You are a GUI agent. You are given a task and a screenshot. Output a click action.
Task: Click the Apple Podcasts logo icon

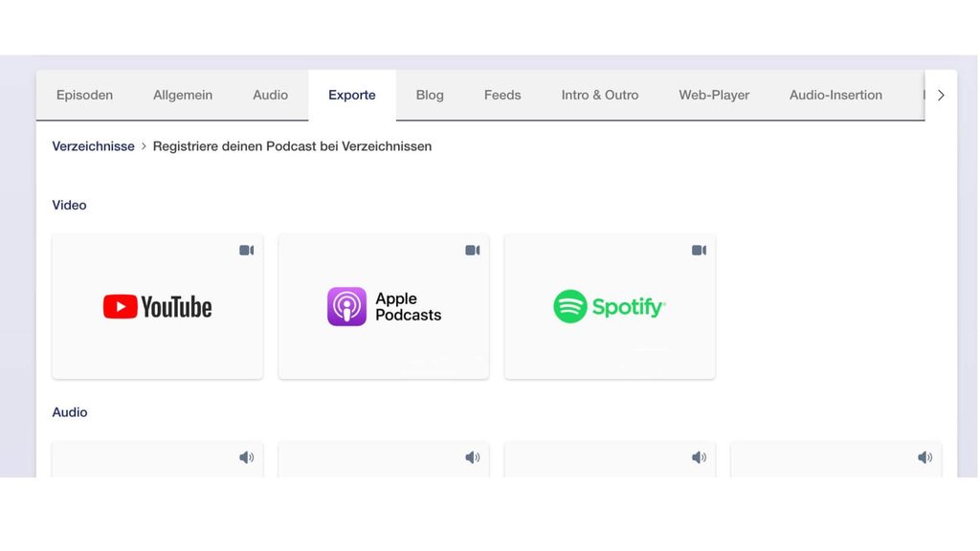346,307
